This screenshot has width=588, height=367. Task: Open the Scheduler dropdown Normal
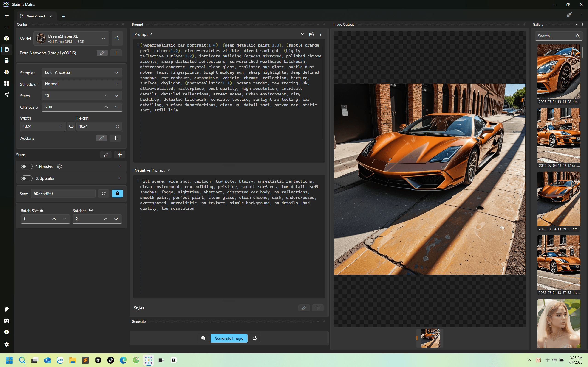[82, 84]
